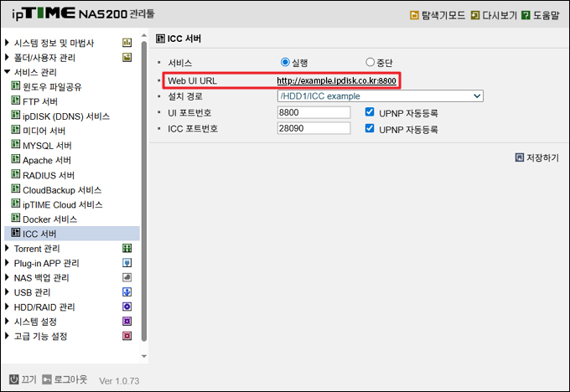Toggle UPNP 자동등록 for ICC 포트번호
The height and width of the screenshot is (392, 570).
click(x=370, y=129)
